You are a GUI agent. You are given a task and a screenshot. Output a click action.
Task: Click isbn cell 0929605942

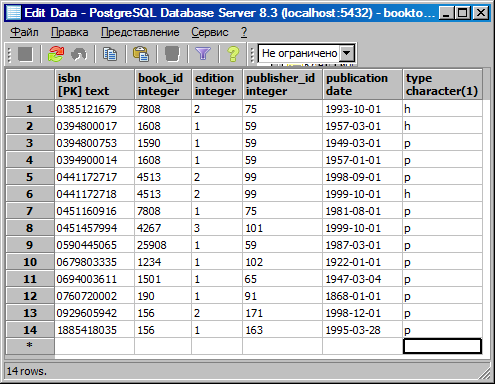[95, 313]
